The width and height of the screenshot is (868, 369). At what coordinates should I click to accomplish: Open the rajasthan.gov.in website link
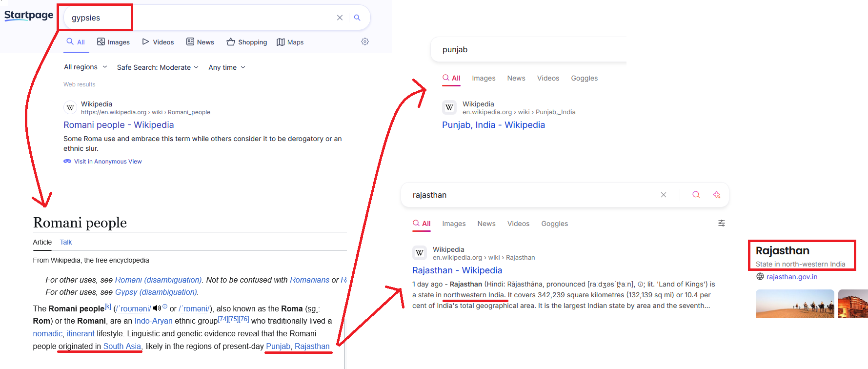(x=791, y=277)
